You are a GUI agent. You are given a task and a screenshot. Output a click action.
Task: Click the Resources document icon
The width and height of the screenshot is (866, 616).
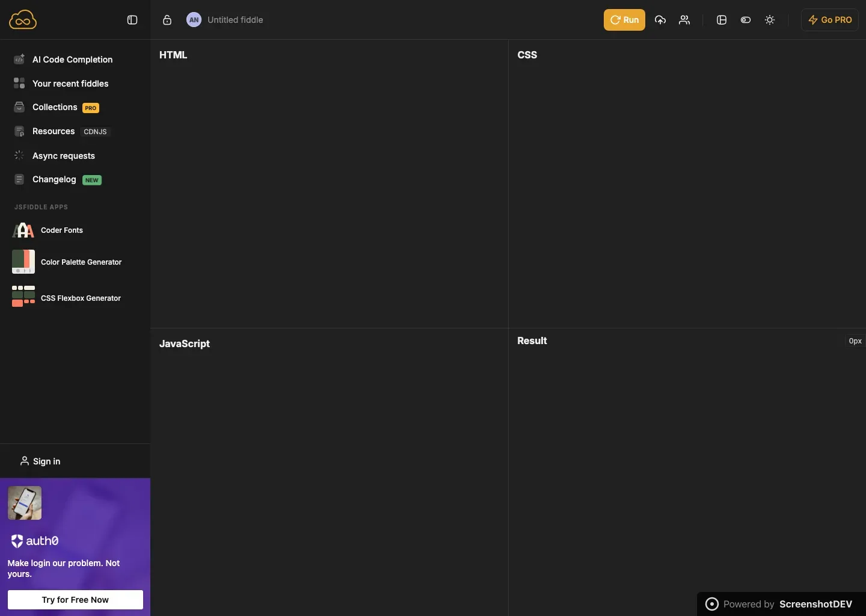(x=19, y=131)
